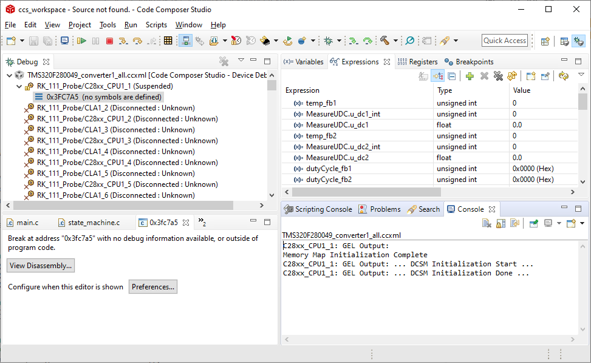Toggle Scroll Lock in Console toolbar
This screenshot has width=591, height=364.
click(x=500, y=224)
